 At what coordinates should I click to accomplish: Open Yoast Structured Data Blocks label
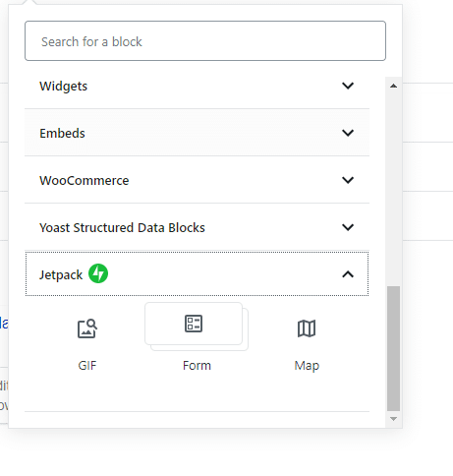point(122,228)
